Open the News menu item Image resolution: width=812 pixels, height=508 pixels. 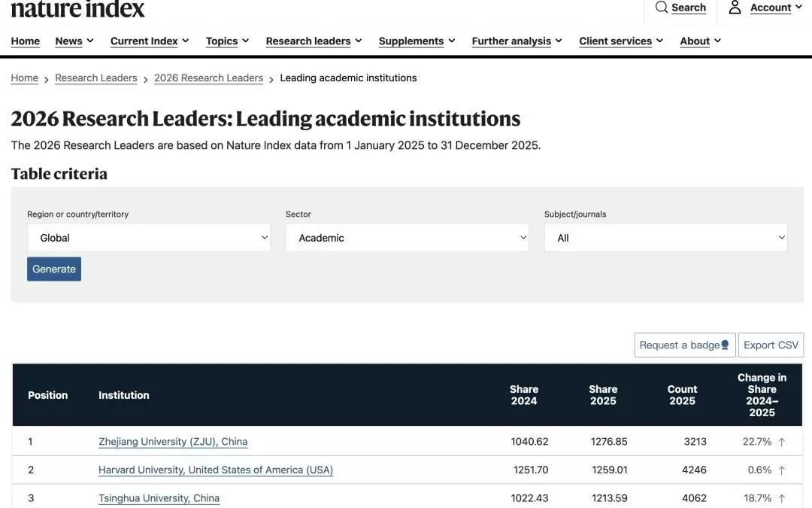point(69,41)
